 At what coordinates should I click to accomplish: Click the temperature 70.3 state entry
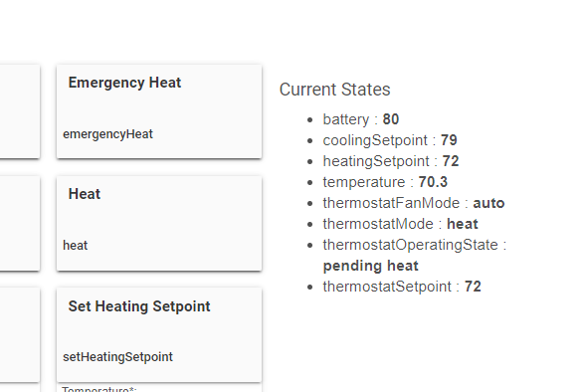(x=385, y=182)
